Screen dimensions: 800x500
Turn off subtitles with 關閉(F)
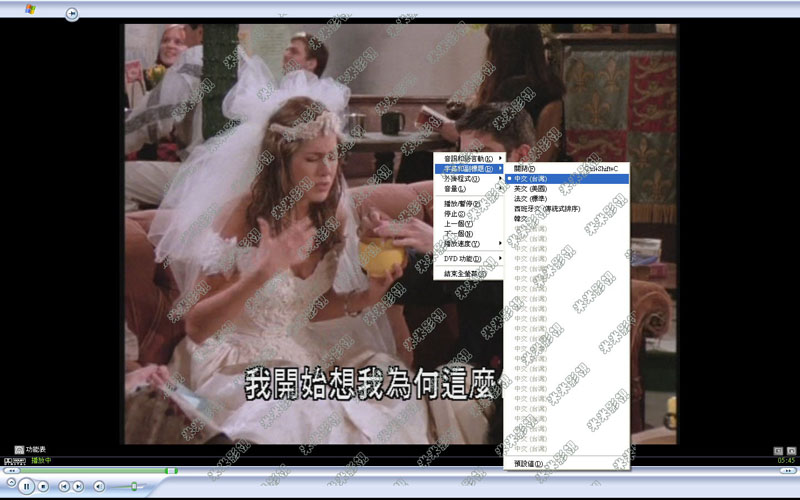point(567,168)
